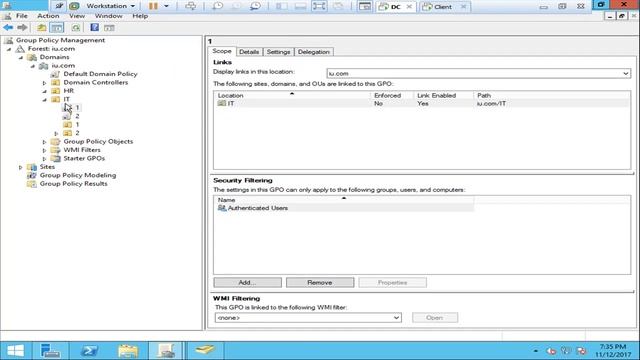Screen dimensions: 640x360
Task: Collapse the HR node's tree arrow
Action: click(x=44, y=91)
